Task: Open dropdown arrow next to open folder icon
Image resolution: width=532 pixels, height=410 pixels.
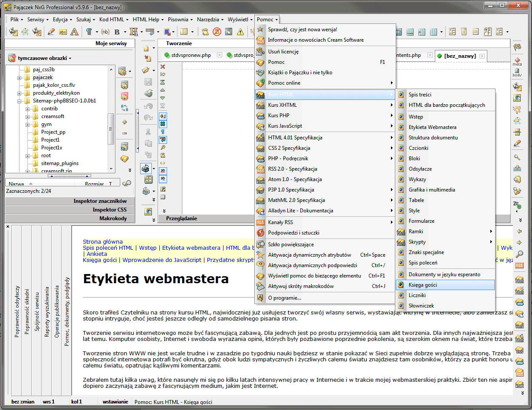Action: tap(154, 70)
